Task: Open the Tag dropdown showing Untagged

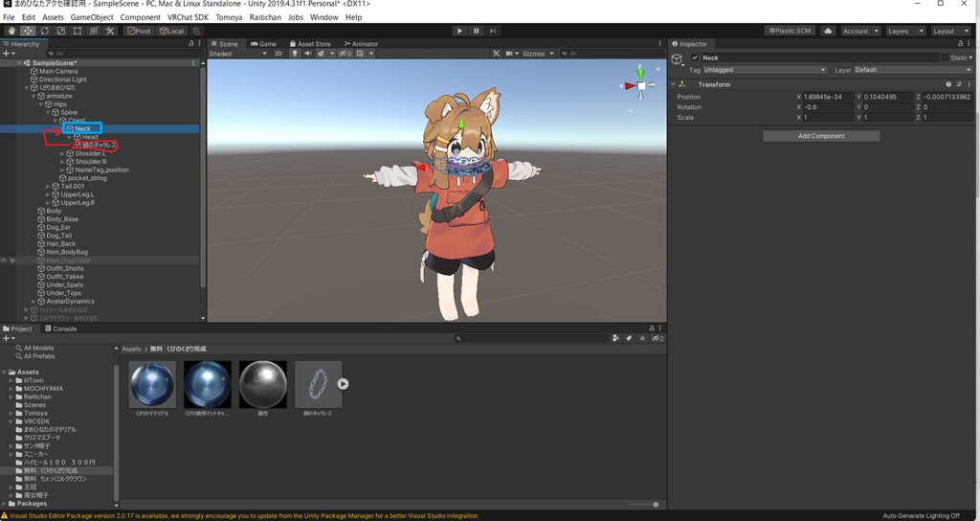Action: pos(765,70)
